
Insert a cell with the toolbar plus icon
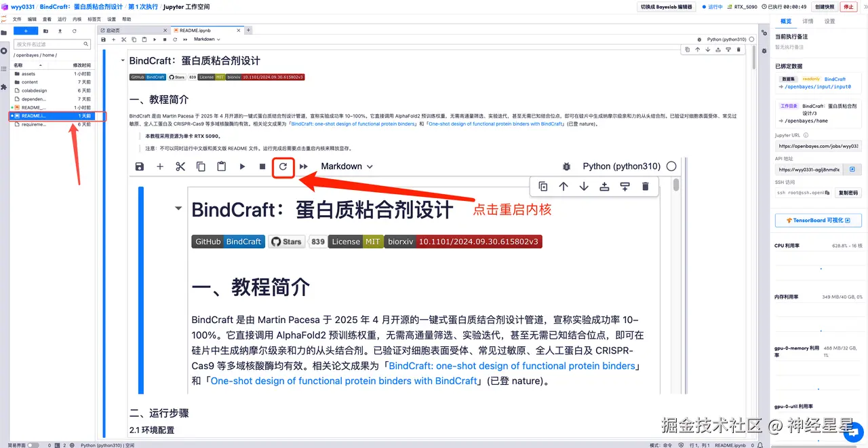pyautogui.click(x=113, y=39)
